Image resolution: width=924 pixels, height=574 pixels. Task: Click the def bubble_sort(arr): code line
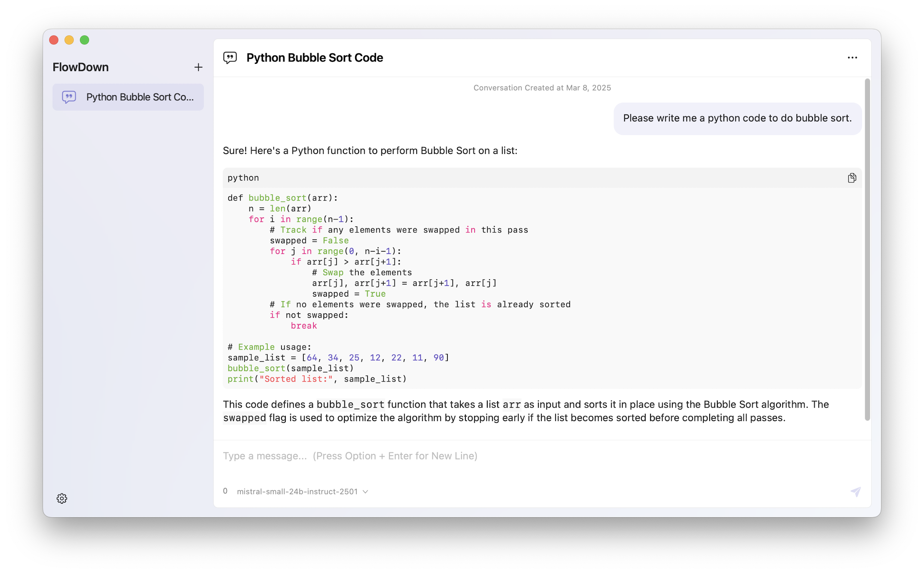click(x=283, y=197)
